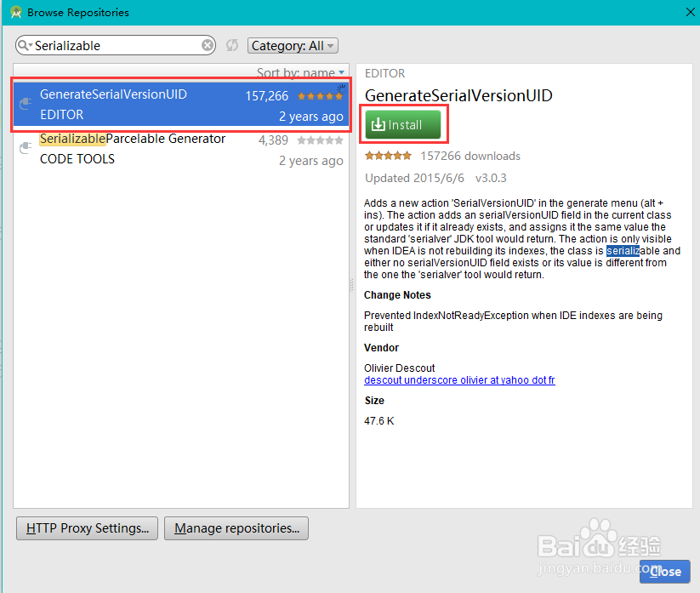Click plugin icon of SerializableParcelable Generator row

point(26,148)
